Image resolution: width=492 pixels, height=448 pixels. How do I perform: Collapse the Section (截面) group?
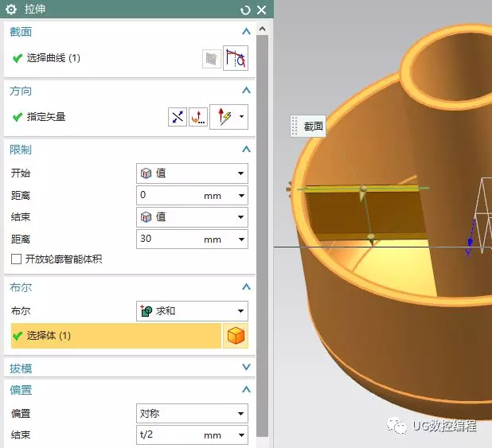(246, 31)
